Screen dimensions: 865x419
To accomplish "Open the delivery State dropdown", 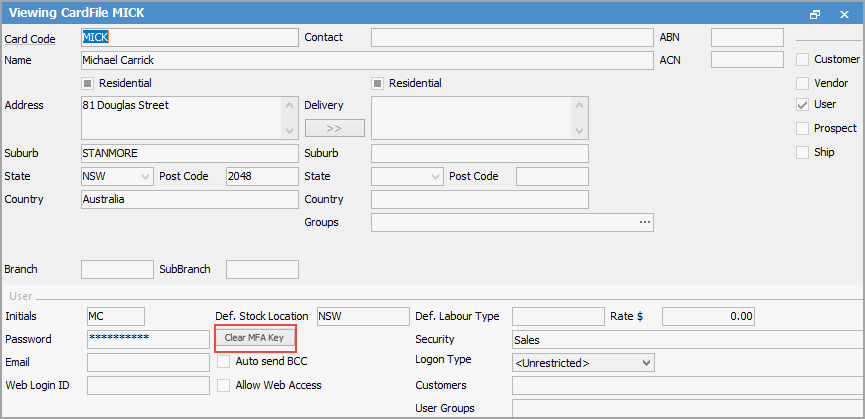I will (x=435, y=177).
